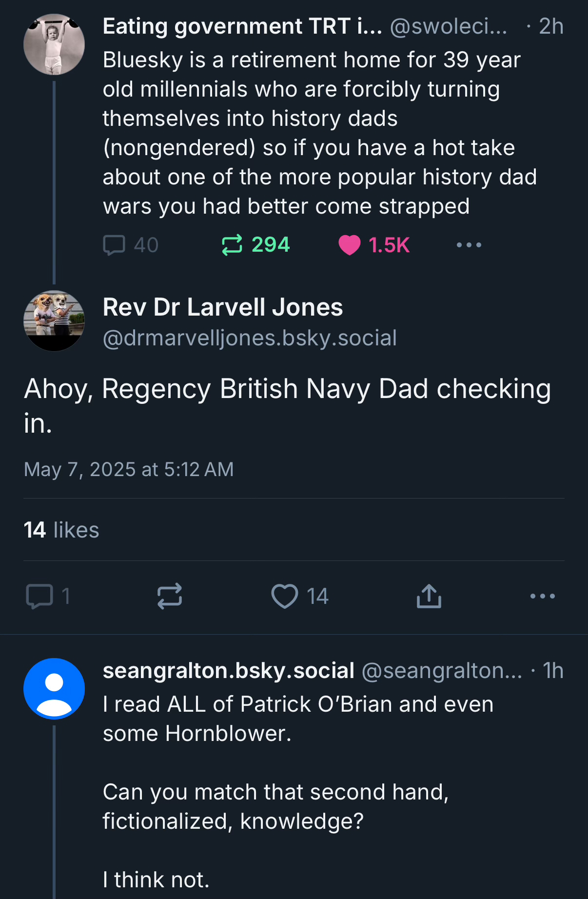Open Rev Dr Larvell Jones's avatar
588x899 pixels.
pos(54,320)
